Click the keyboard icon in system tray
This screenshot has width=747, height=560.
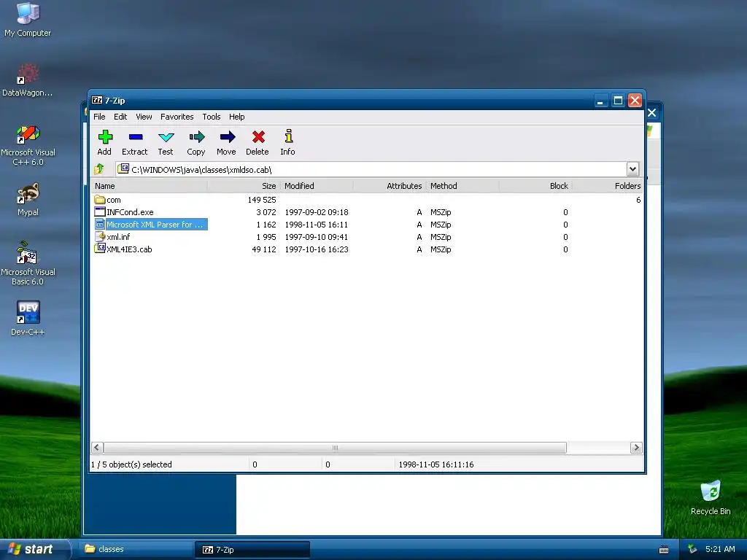pos(664,550)
